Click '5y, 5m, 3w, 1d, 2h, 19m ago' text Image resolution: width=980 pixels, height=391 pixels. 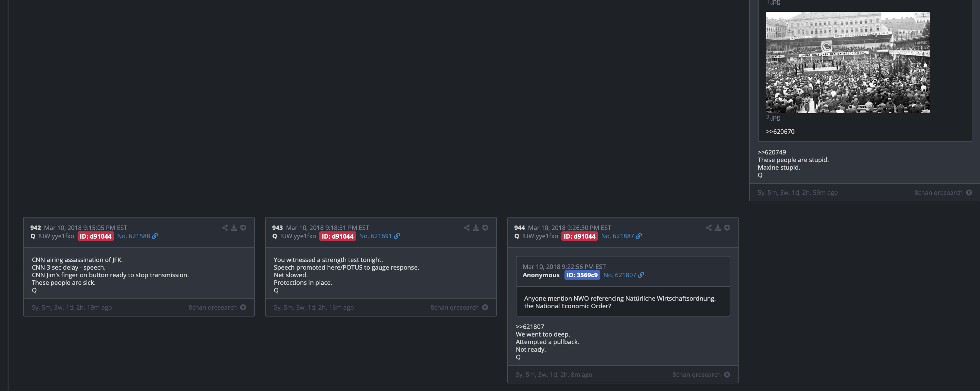click(x=72, y=307)
